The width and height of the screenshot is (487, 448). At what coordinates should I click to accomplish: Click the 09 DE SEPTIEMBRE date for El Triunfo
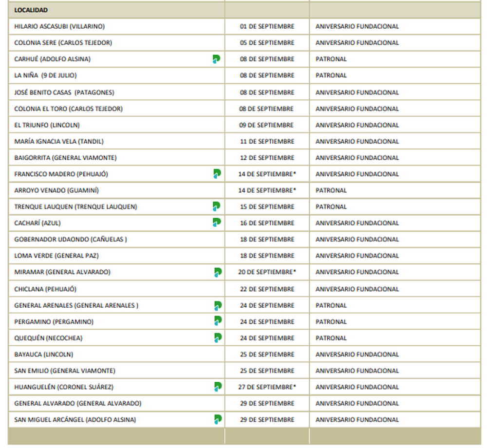point(267,125)
